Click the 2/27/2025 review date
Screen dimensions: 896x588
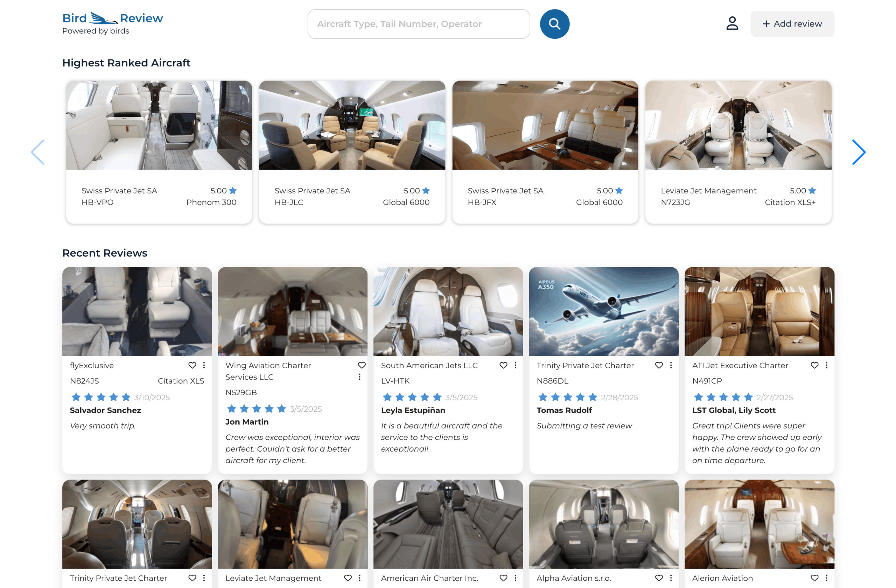(775, 397)
